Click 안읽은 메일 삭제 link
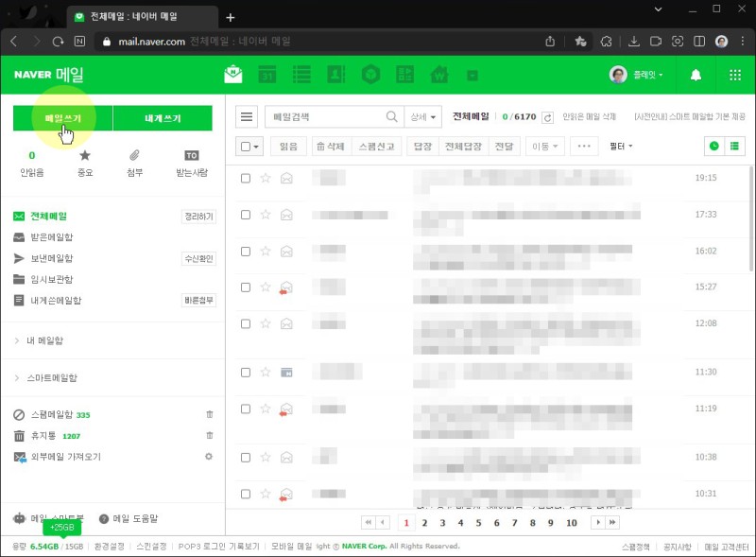The height and width of the screenshot is (557, 756). [589, 117]
